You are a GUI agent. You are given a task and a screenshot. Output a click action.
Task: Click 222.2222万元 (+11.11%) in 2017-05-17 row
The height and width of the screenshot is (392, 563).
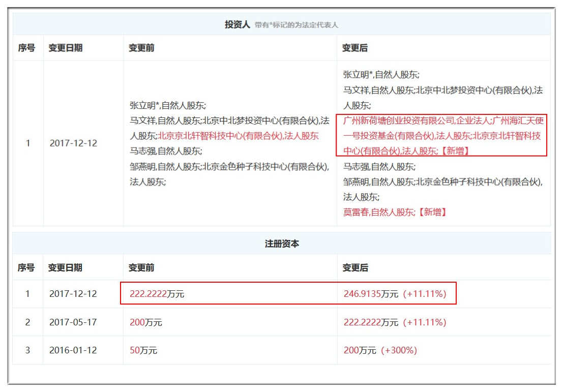pos(395,322)
